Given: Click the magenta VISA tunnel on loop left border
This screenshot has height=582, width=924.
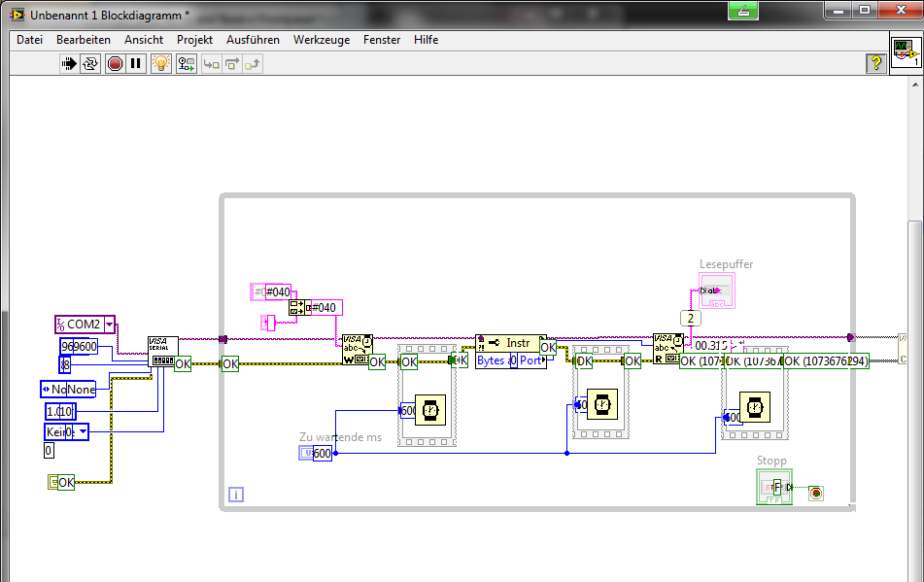Looking at the screenshot, I should tap(222, 339).
